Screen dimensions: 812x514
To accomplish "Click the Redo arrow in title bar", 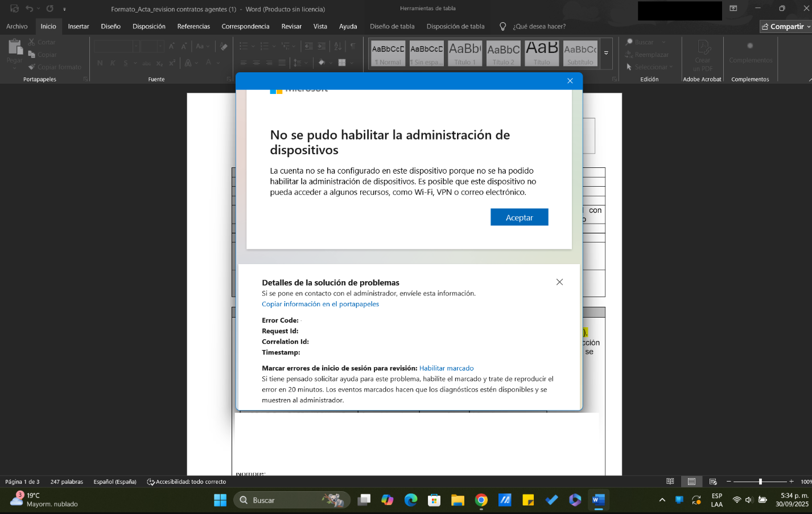I will point(50,9).
